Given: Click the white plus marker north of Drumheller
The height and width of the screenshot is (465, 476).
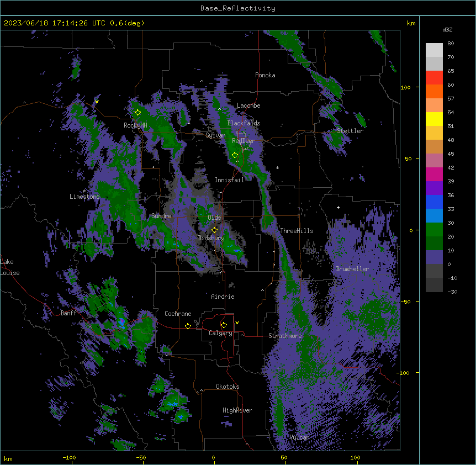Looking at the screenshot, I should click(338, 207).
